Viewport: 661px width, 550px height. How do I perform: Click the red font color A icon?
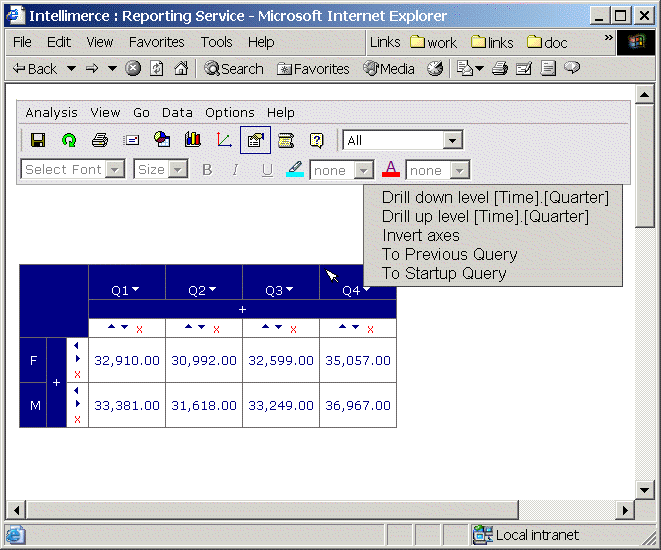coord(391,169)
